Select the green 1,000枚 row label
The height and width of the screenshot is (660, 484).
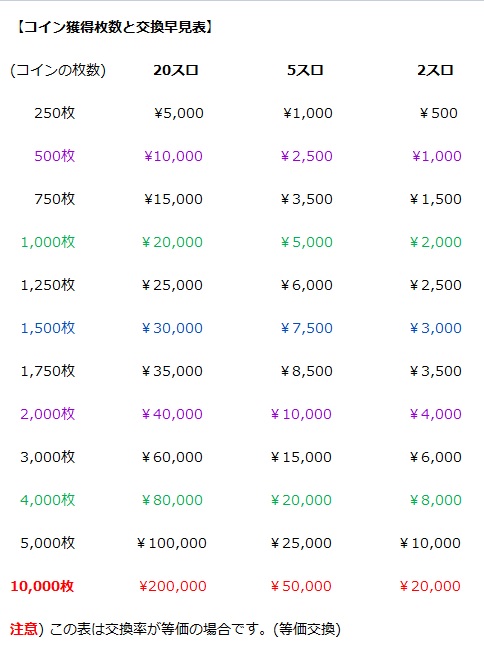[x=48, y=242]
